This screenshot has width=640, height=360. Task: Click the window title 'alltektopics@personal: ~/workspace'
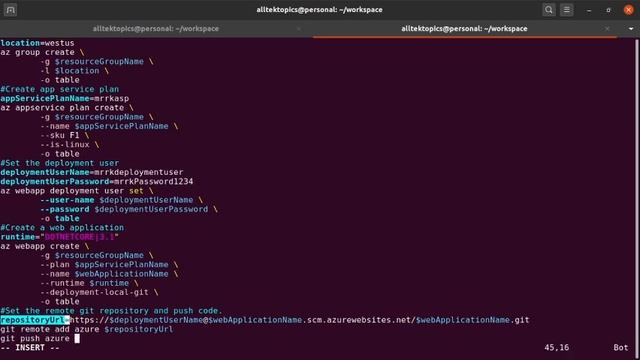pyautogui.click(x=319, y=9)
